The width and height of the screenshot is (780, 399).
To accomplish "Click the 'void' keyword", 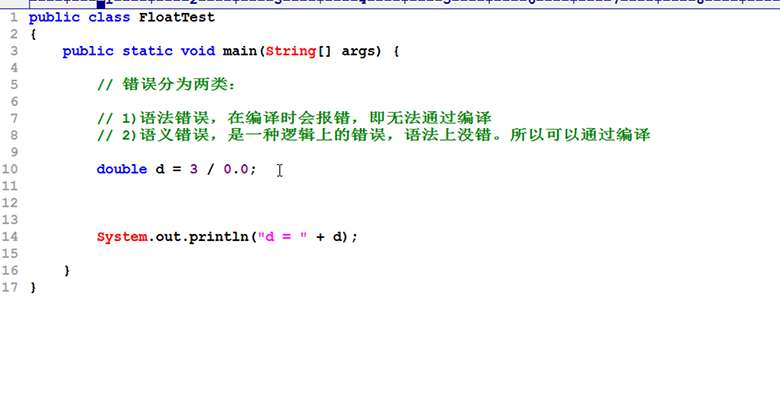I will tap(198, 51).
